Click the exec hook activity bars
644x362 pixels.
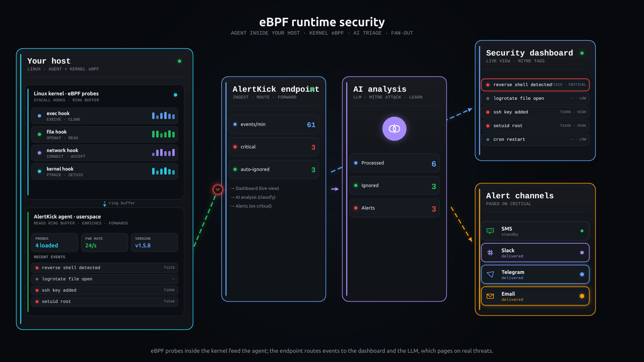(x=163, y=116)
